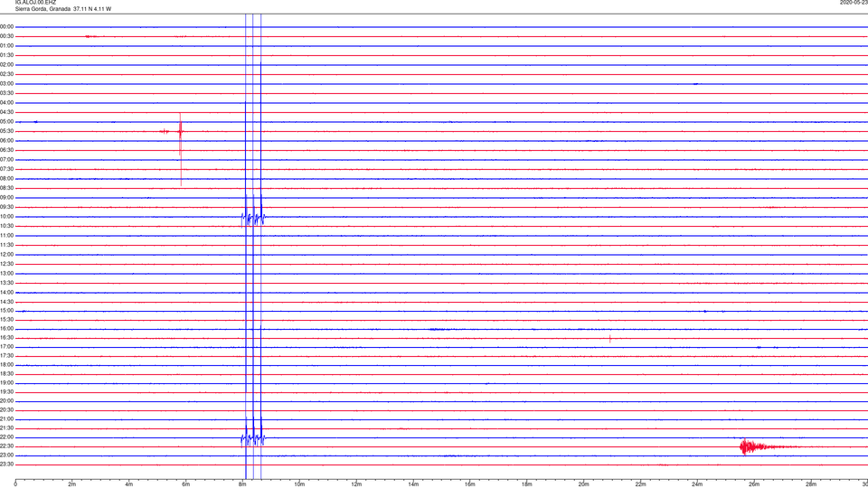Click the 10:00 time label
868x488 pixels.
tap(6, 216)
